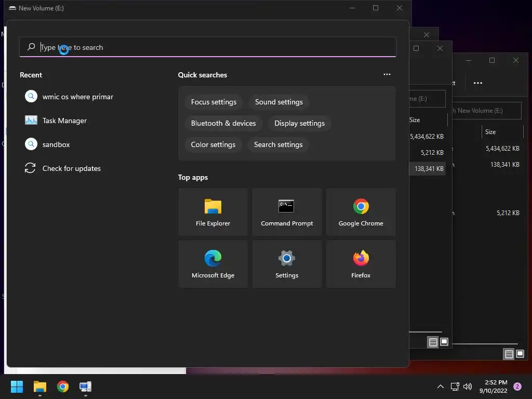The image size is (532, 399).
Task: Open network status icon in system tray
Action: (x=455, y=387)
